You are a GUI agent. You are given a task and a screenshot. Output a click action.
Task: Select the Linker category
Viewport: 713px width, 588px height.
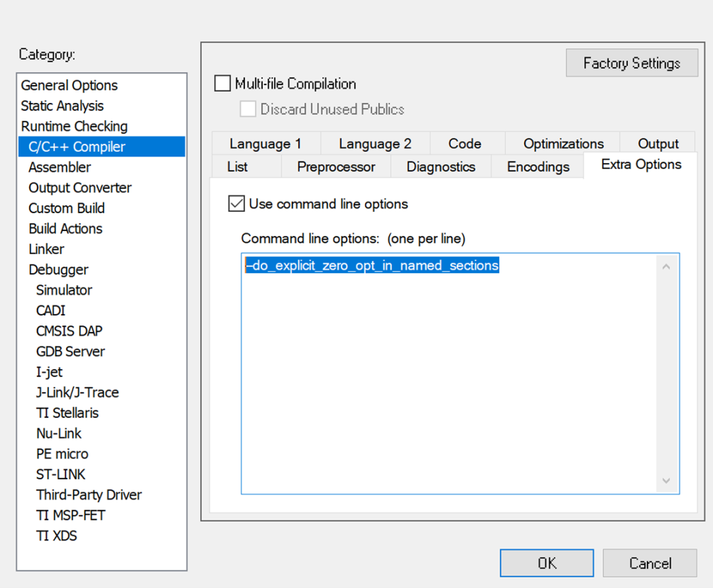click(46, 249)
